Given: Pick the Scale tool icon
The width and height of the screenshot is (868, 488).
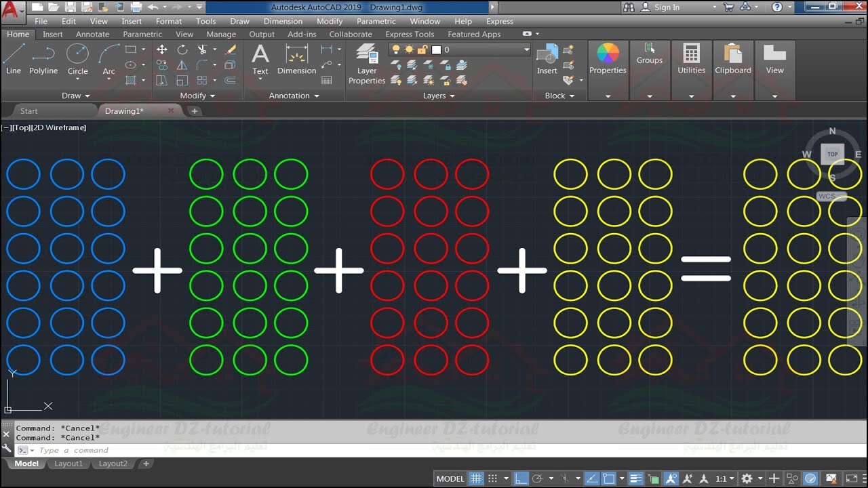Looking at the screenshot, I should [182, 81].
